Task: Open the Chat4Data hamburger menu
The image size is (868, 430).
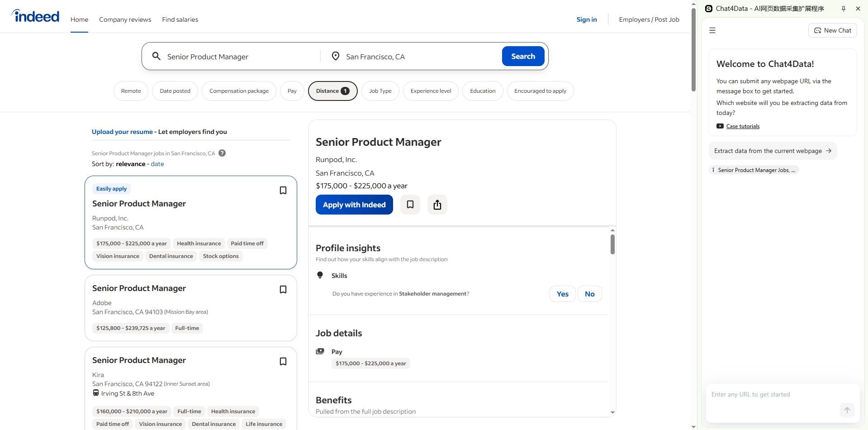Action: [x=712, y=31]
